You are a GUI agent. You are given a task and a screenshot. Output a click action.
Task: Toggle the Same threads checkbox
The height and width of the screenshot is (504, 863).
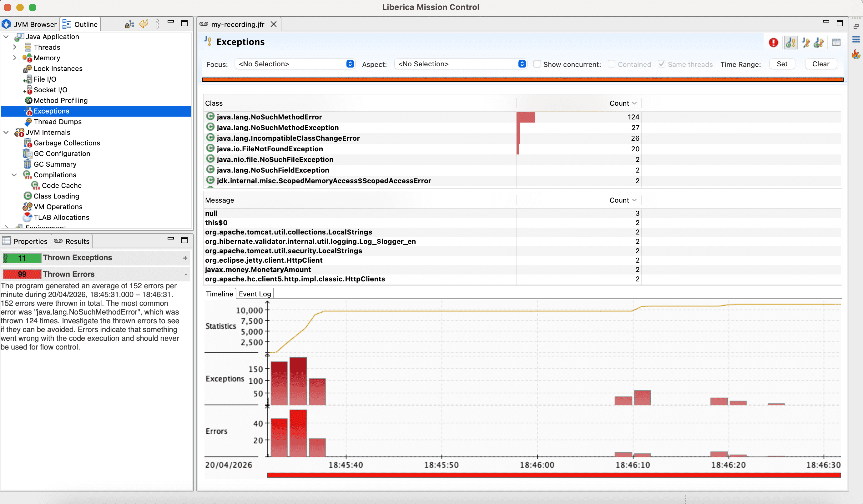(662, 64)
